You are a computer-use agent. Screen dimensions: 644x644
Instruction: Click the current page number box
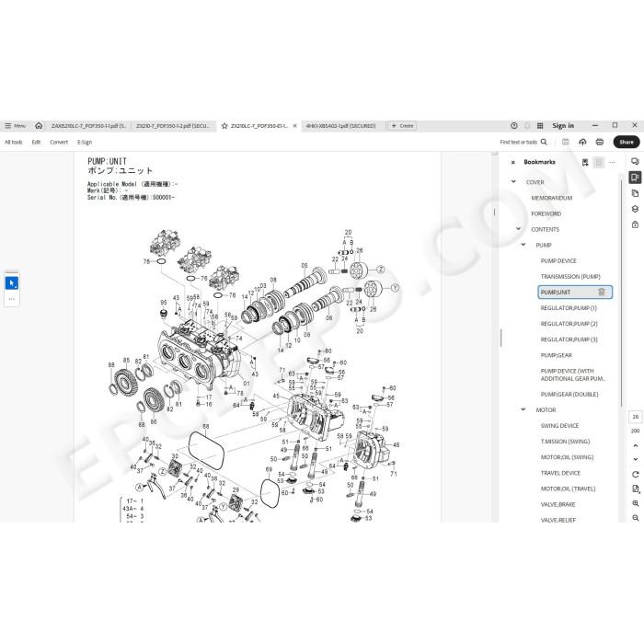636,417
